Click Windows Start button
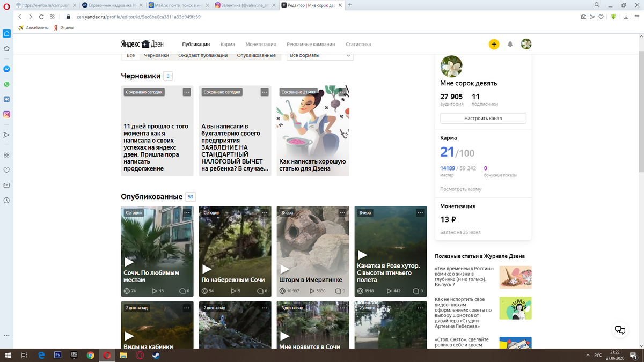 coord(8,355)
